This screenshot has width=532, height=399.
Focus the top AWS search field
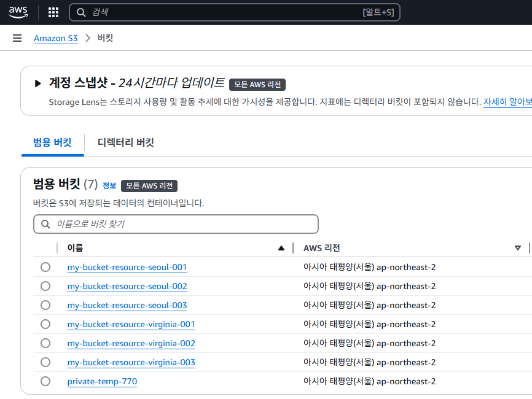point(235,12)
